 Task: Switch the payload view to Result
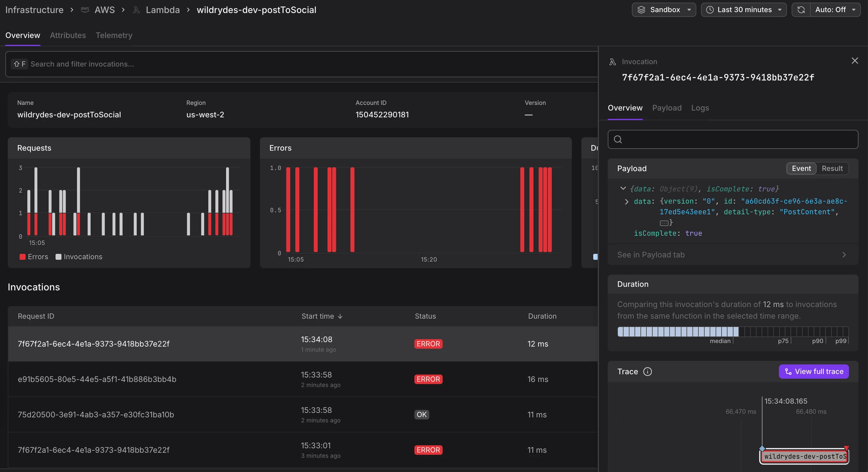pos(832,168)
